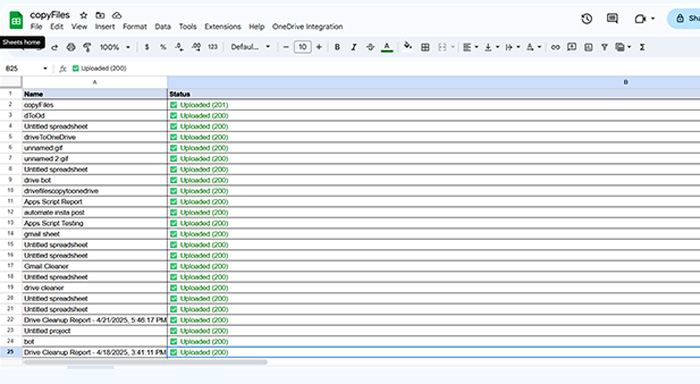The width and height of the screenshot is (700, 384).
Task: Click the font size field showing 10
Action: point(303,47)
